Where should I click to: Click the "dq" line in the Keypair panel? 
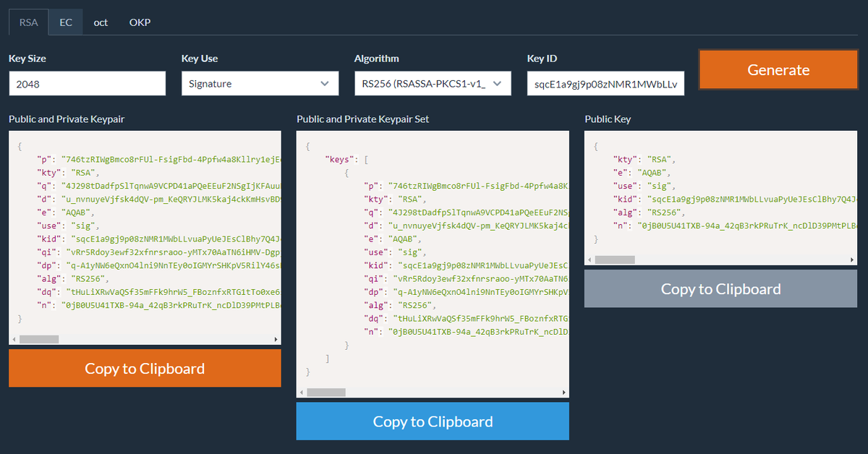tap(158, 291)
